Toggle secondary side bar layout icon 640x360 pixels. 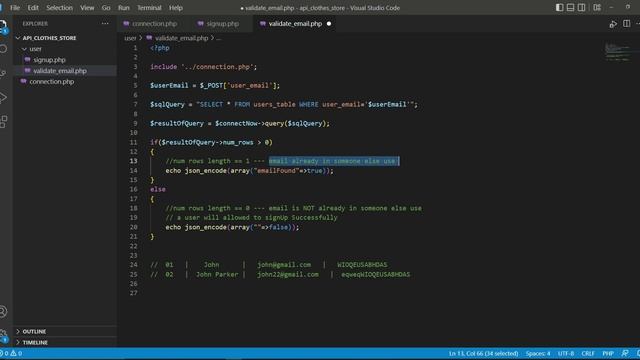[x=582, y=7]
